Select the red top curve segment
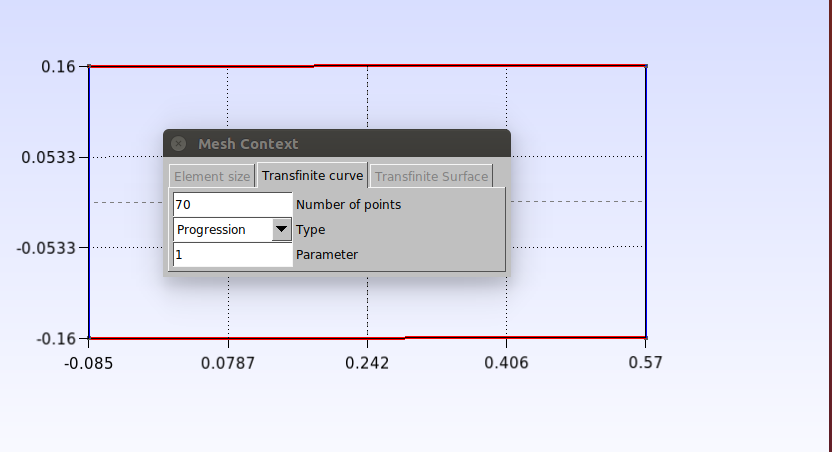 pyautogui.click(x=480, y=66)
